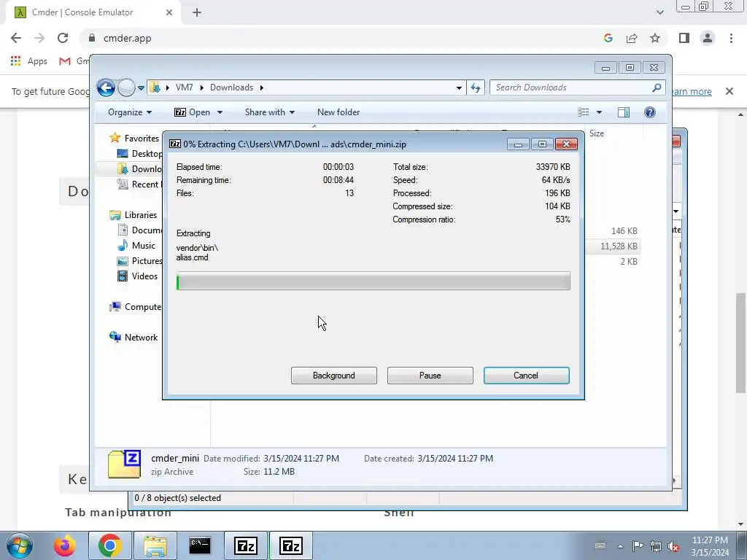Open Pictures library
This screenshot has width=747, height=560.
pyautogui.click(x=139, y=261)
